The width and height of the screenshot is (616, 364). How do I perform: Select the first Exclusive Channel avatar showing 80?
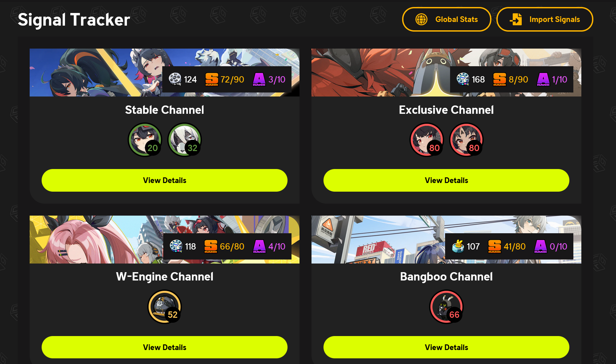click(427, 140)
